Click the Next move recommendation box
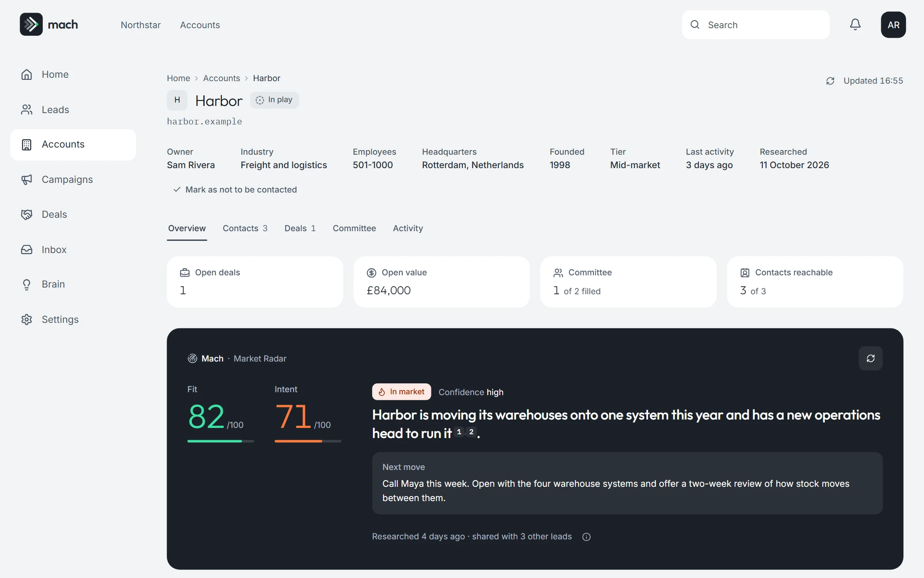 point(627,483)
